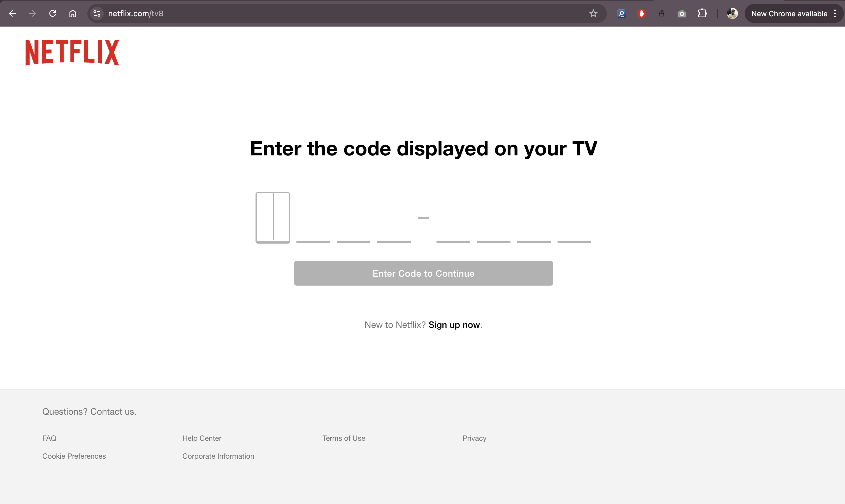This screenshot has width=845, height=504.
Task: Reload the Netflix page
Action: tap(53, 14)
